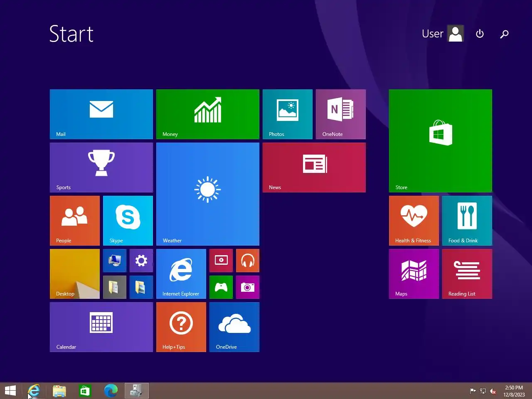Open the Documents folder small tile
532x399 pixels.
click(x=115, y=287)
